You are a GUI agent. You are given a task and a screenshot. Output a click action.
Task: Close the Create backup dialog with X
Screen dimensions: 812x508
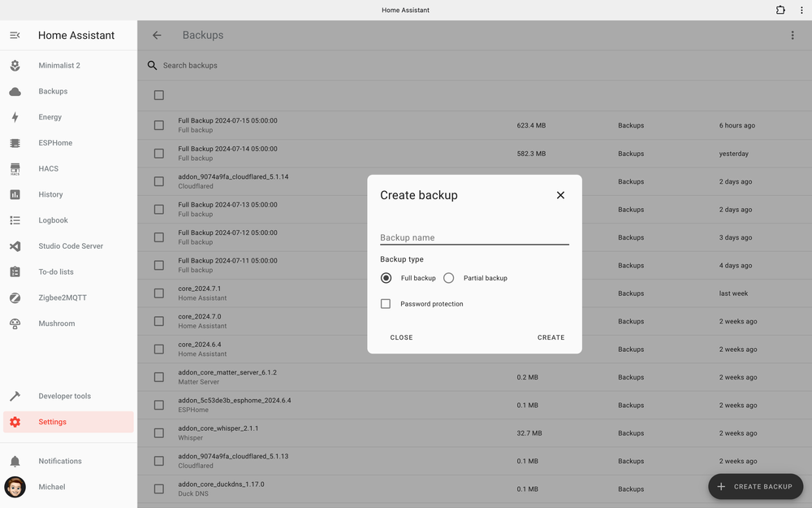pyautogui.click(x=560, y=195)
